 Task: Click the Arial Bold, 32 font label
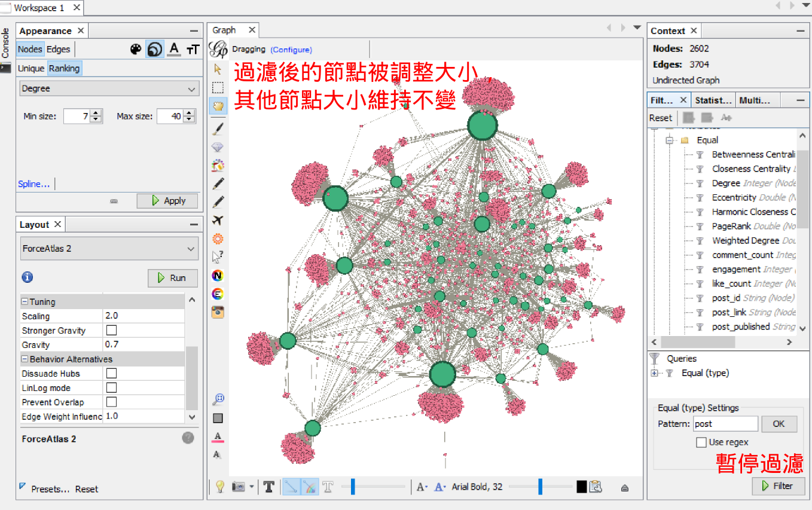click(x=477, y=487)
